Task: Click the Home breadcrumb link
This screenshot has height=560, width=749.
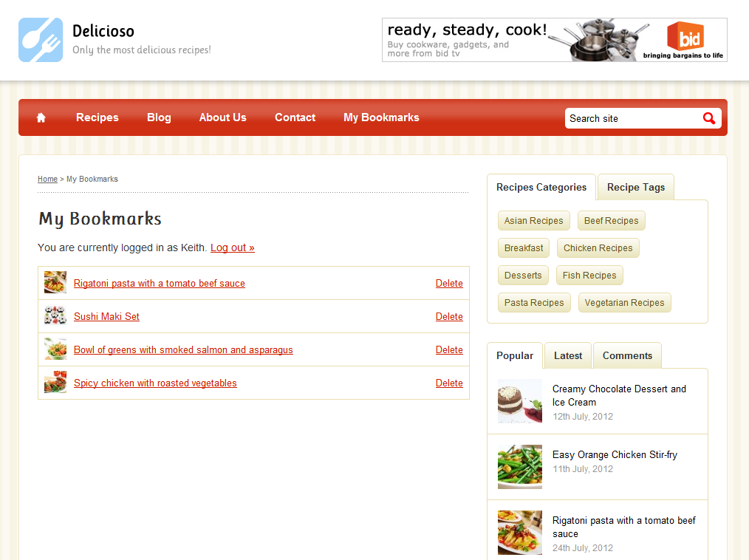Action: 47,179
